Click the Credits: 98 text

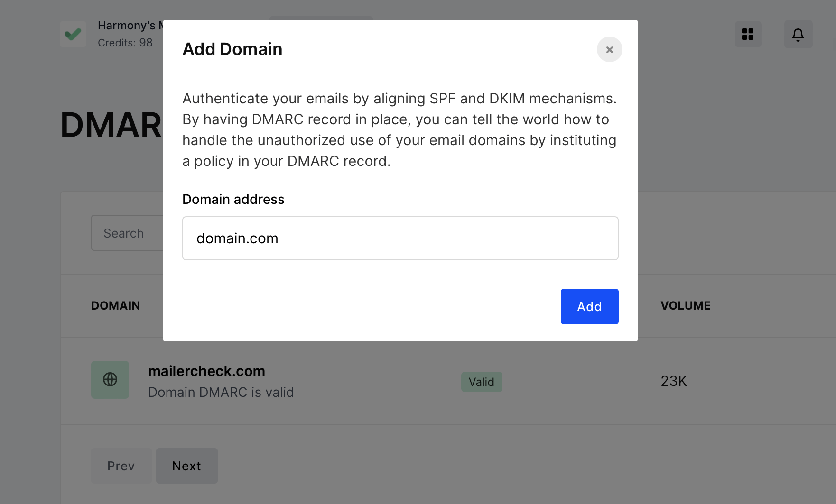(x=125, y=43)
